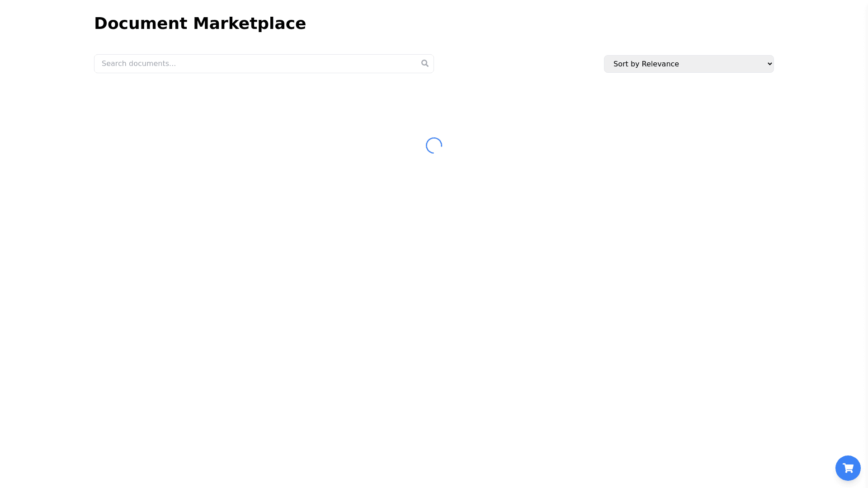Screen dimensions: 868x488
Task: Click the 'Sort by Relevance' label text
Action: point(646,64)
